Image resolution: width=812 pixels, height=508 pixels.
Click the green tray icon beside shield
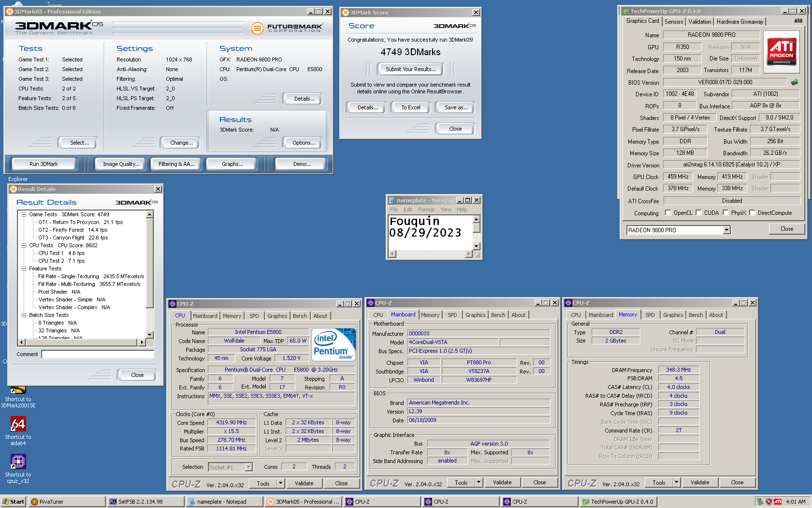(760, 502)
